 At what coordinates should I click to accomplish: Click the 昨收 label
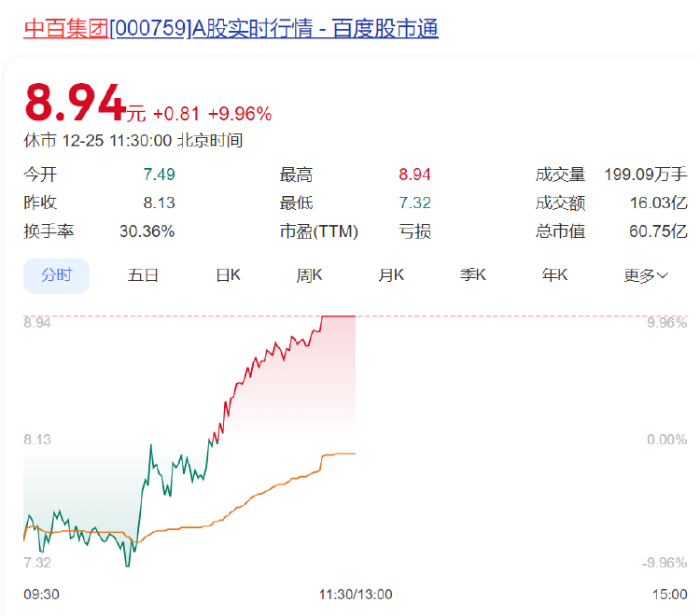(x=40, y=203)
